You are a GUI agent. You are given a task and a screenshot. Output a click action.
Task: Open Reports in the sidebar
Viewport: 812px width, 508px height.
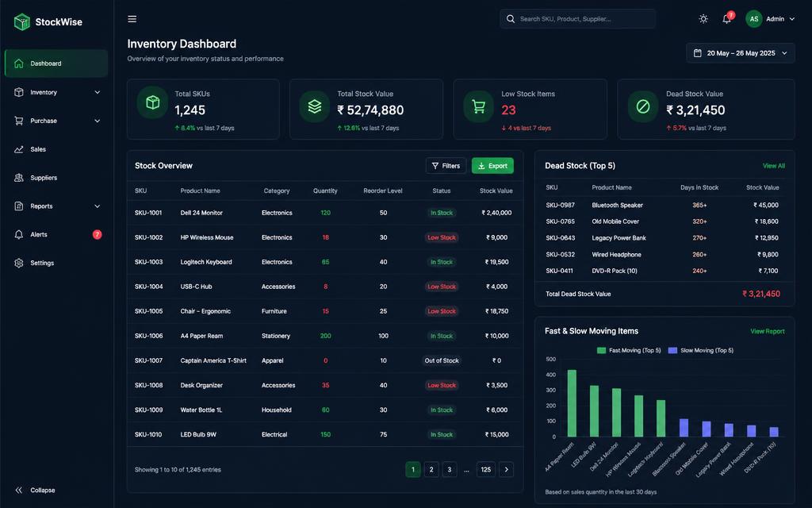pos(56,206)
